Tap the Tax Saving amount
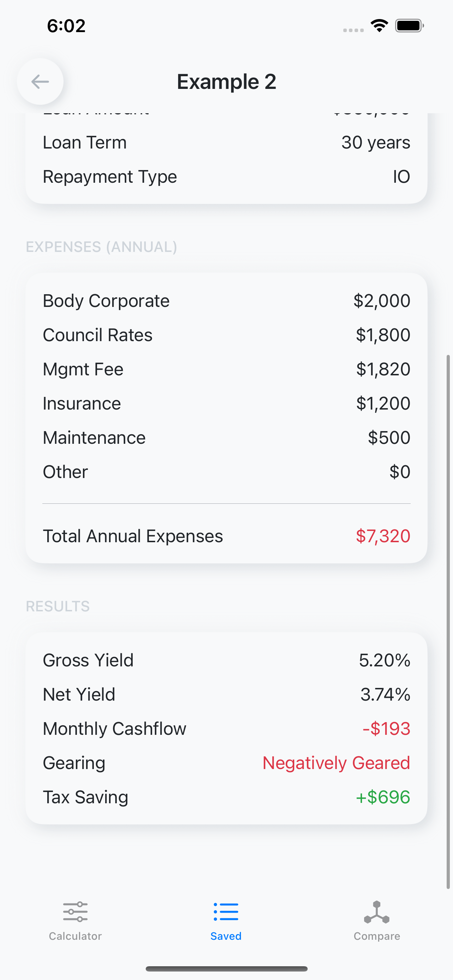453x980 pixels. pos(383,797)
